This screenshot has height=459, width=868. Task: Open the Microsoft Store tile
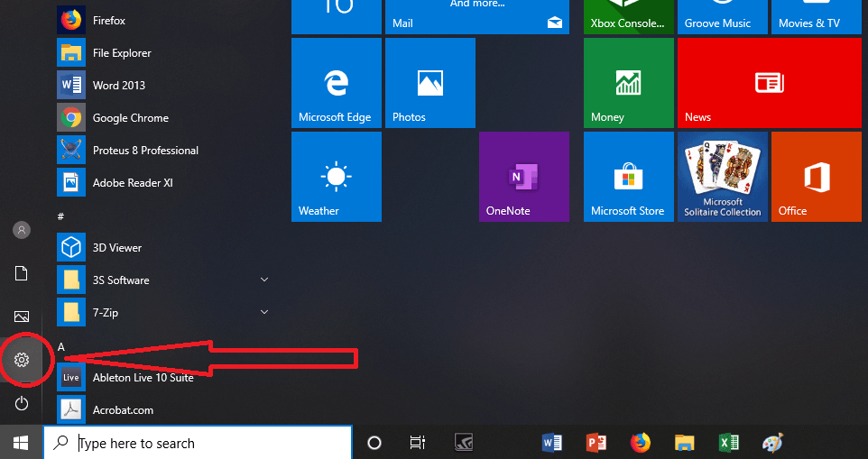pyautogui.click(x=629, y=177)
